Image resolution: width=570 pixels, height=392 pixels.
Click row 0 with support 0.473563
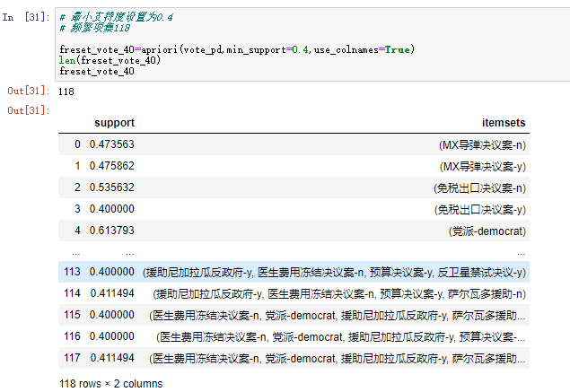294,144
